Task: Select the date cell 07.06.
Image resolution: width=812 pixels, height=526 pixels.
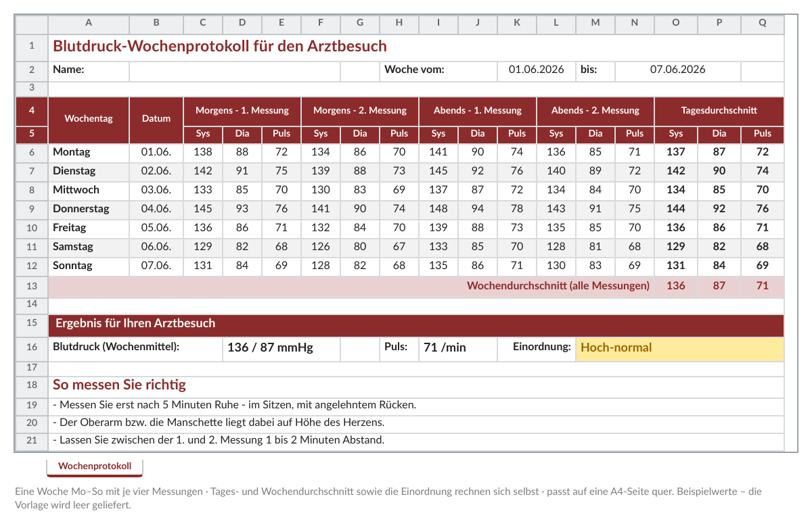Action: coord(156,266)
